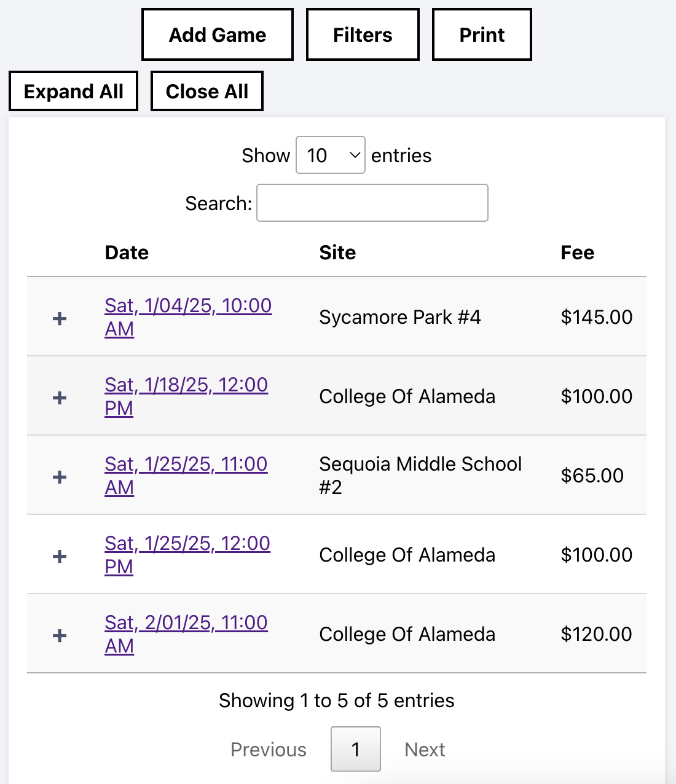Screen dimensions: 676x784
Task: Open the Sat 2/01/25 11:00 AM game link
Action: click(x=186, y=634)
